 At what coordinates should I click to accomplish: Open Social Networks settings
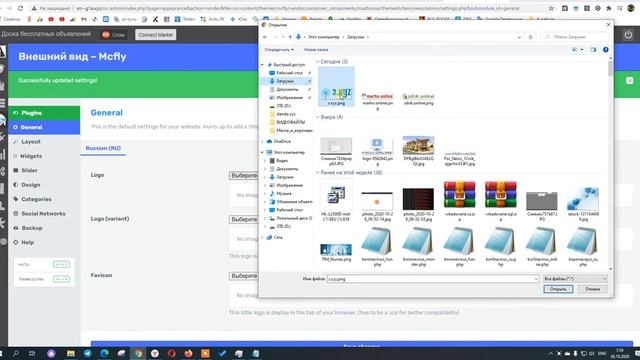tap(44, 213)
